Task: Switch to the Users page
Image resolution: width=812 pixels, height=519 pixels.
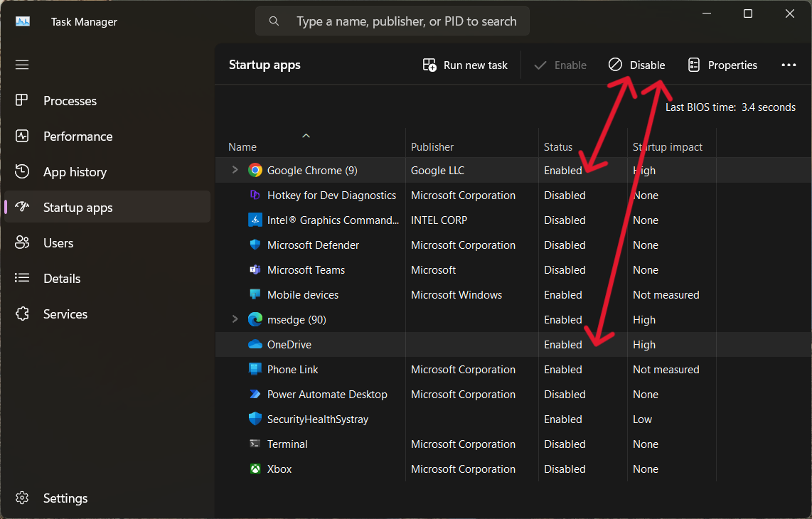Action: tap(58, 243)
